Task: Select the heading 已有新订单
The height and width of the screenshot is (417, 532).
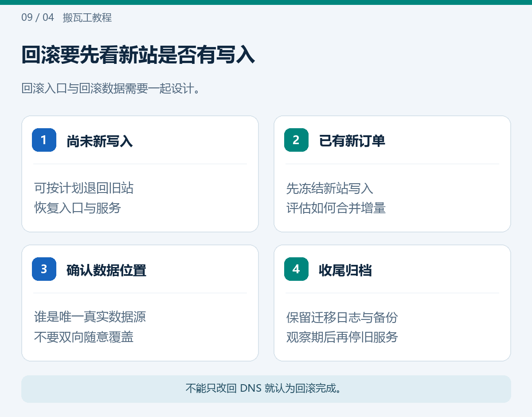Action: (352, 141)
